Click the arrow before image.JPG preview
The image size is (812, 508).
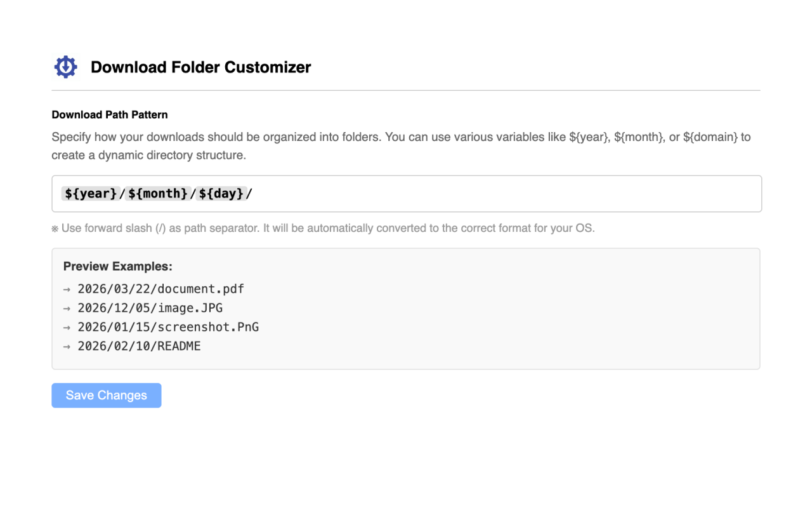(x=67, y=308)
